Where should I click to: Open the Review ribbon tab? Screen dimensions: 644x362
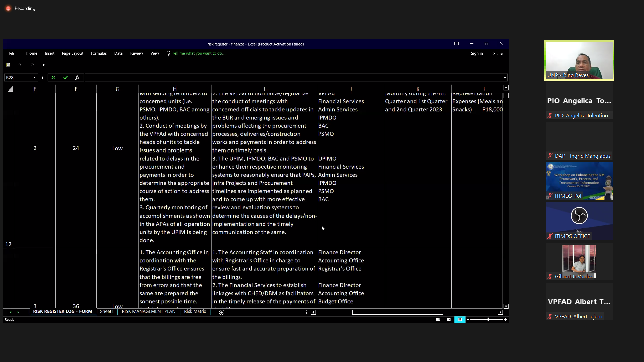[137, 53]
